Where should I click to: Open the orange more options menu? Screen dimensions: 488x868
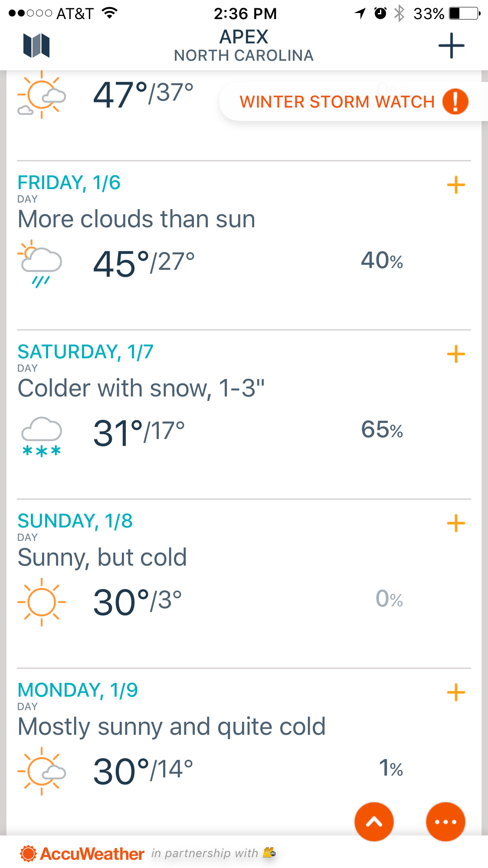[445, 822]
